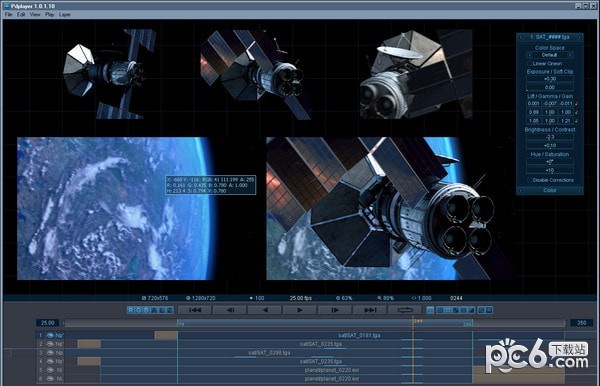Click the Gain row channel link icon
600x386 pixels.
[x=577, y=121]
